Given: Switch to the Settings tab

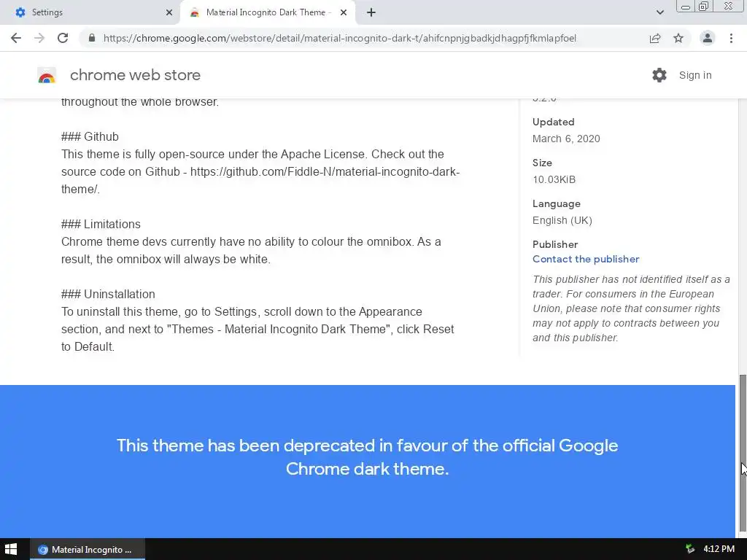Looking at the screenshot, I should (90, 12).
